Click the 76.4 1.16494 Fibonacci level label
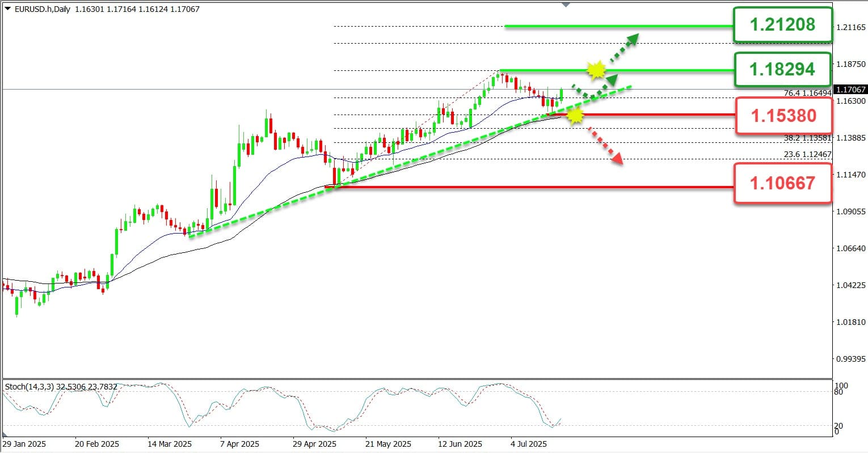 tap(808, 93)
